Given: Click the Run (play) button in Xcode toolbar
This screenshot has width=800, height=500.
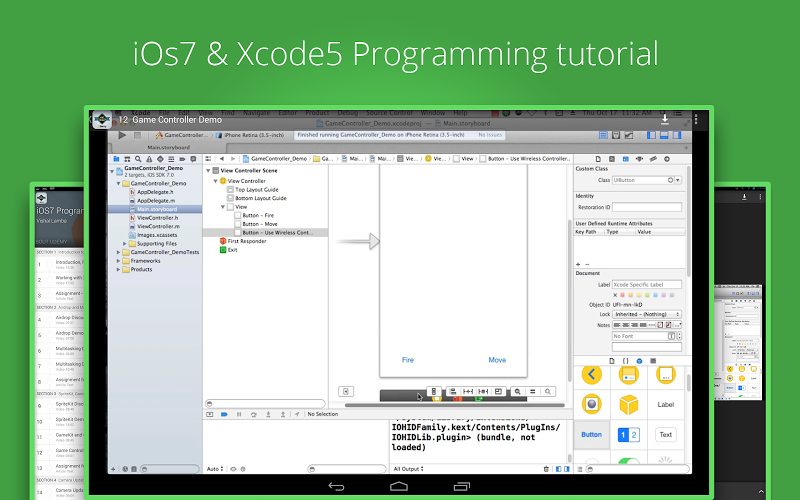Looking at the screenshot, I should point(122,134).
